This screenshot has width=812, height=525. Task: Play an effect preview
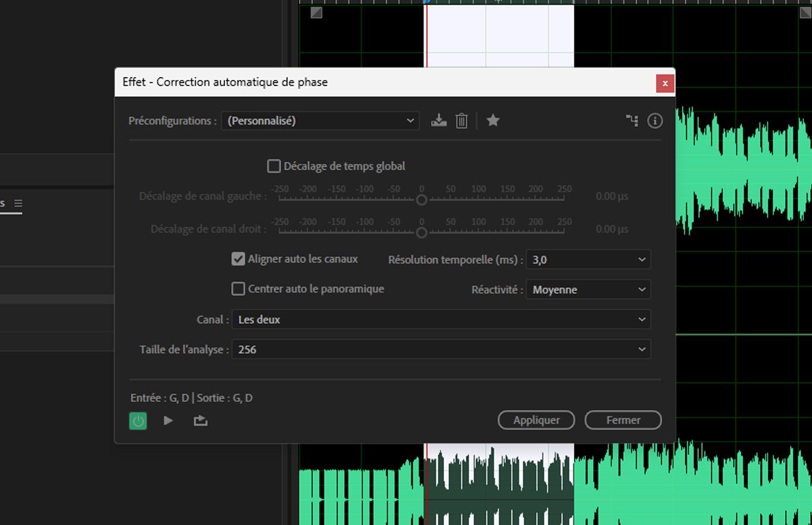tap(167, 420)
